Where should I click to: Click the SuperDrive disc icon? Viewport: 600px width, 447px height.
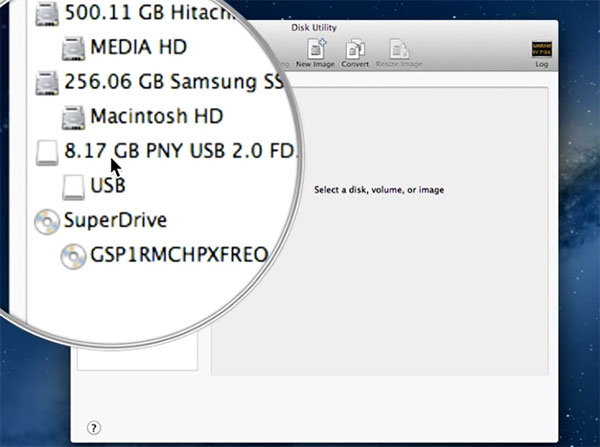point(47,222)
